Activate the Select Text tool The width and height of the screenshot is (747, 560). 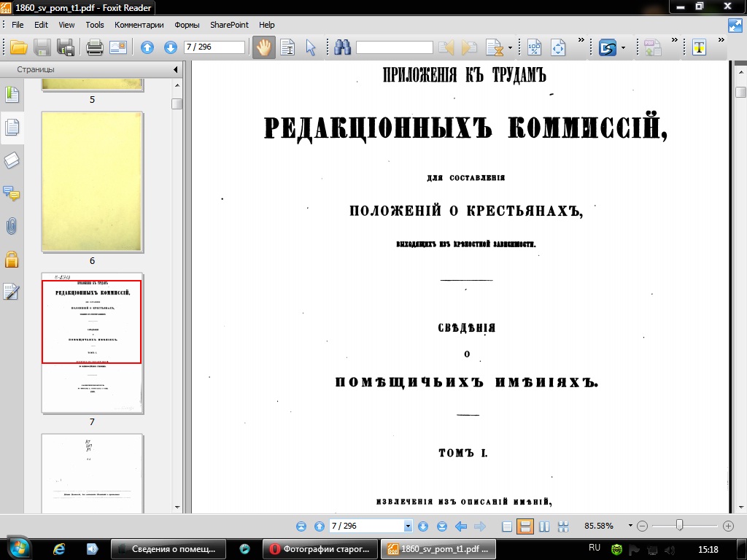click(287, 48)
